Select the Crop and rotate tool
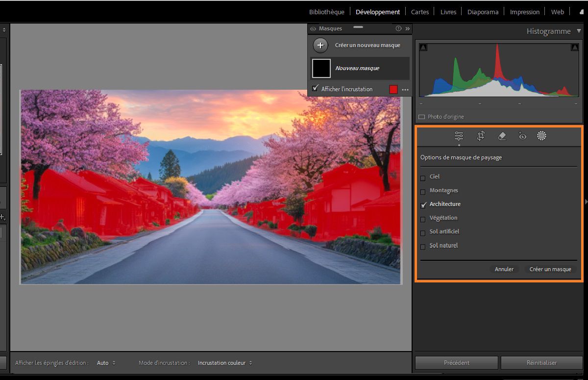Screen dimensions: 588x380 pyautogui.click(x=481, y=136)
